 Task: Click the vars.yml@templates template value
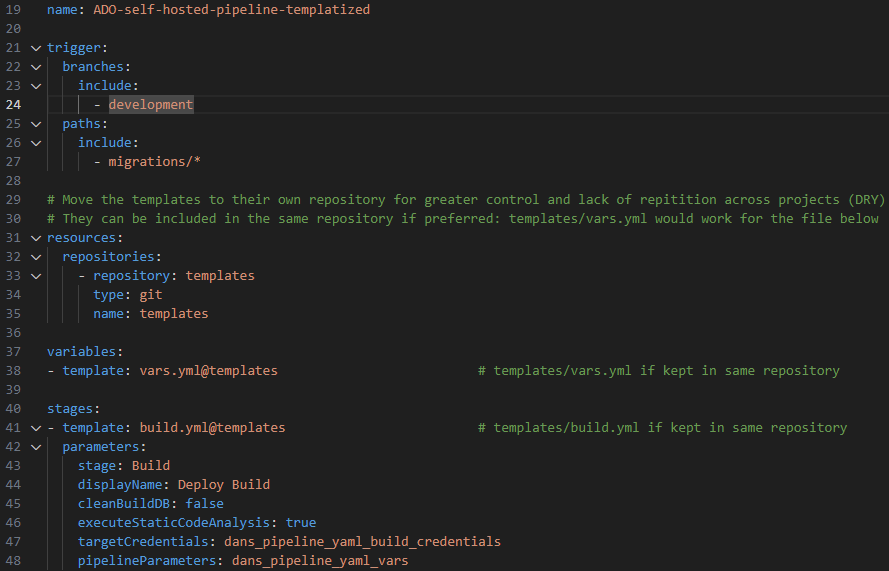[209, 370]
